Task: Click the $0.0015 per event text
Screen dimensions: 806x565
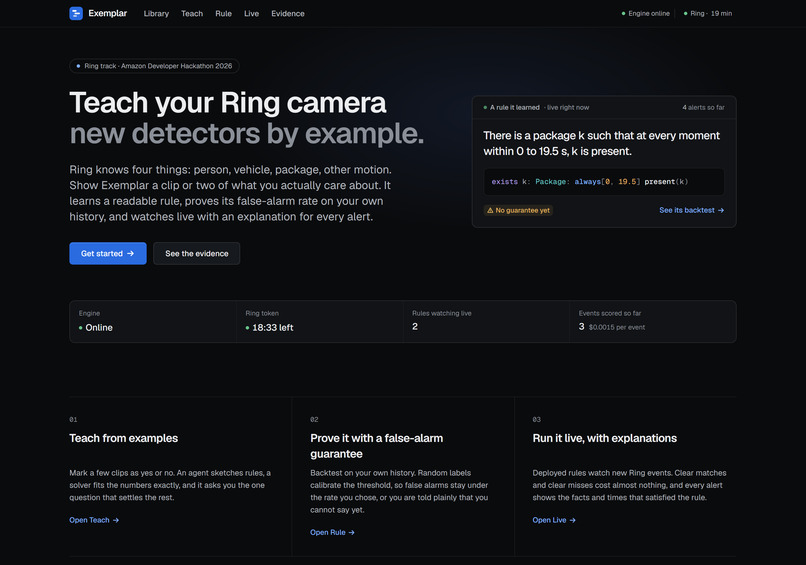Action: (x=617, y=327)
